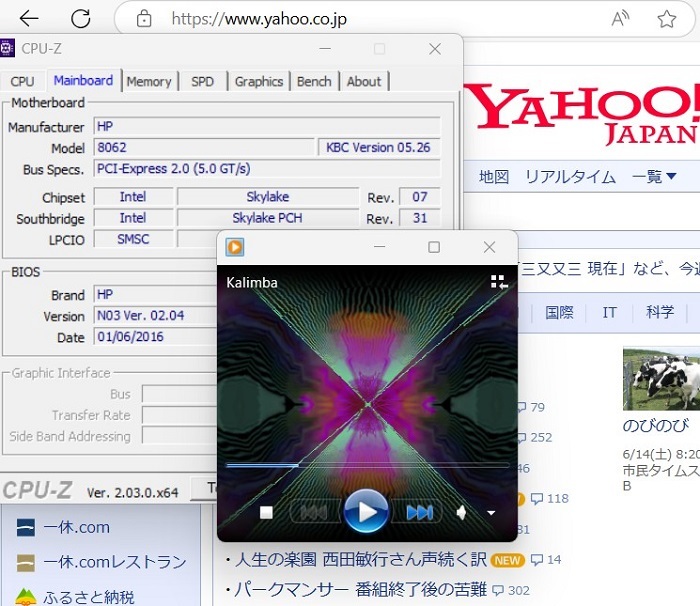Open the のびのび headline link

[656, 425]
